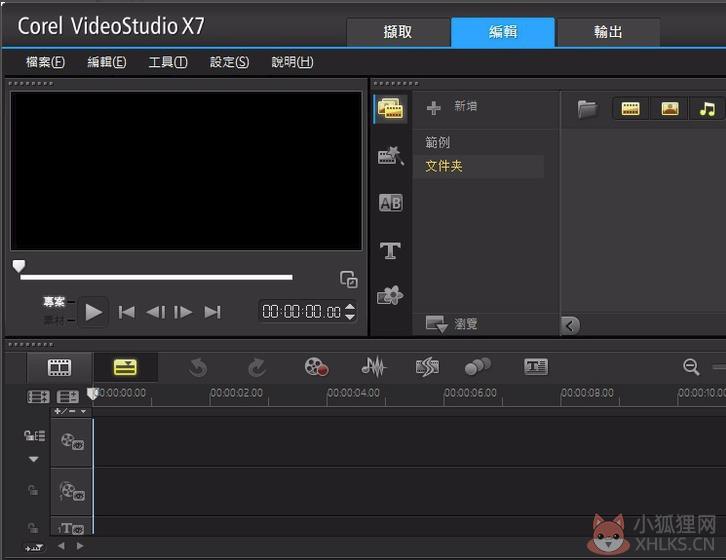The width and height of the screenshot is (726, 560).
Task: Decrease timecode with down stepper arrow
Action: (x=350, y=317)
